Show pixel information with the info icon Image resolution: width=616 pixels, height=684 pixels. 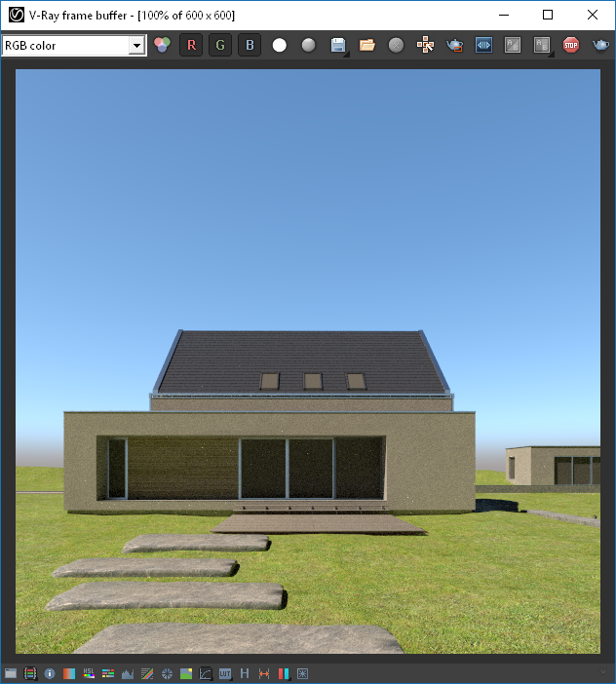(x=50, y=673)
